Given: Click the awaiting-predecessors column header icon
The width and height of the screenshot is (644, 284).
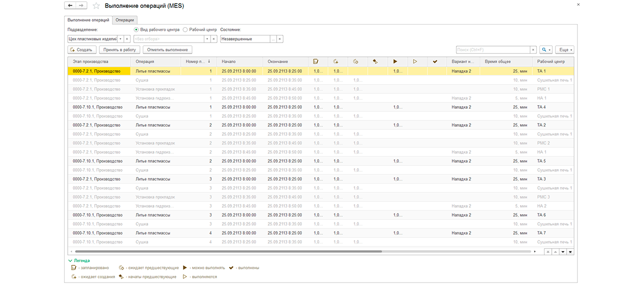Looking at the screenshot, I should (x=356, y=62).
